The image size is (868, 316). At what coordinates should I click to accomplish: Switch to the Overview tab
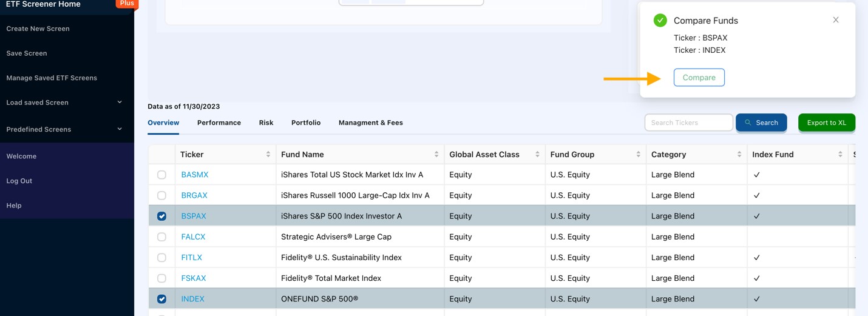163,123
